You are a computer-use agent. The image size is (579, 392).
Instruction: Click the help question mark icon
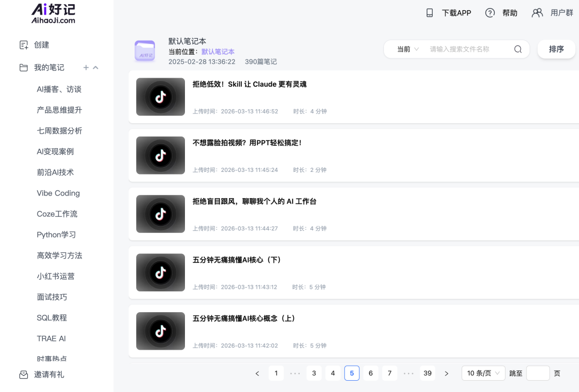click(x=489, y=13)
